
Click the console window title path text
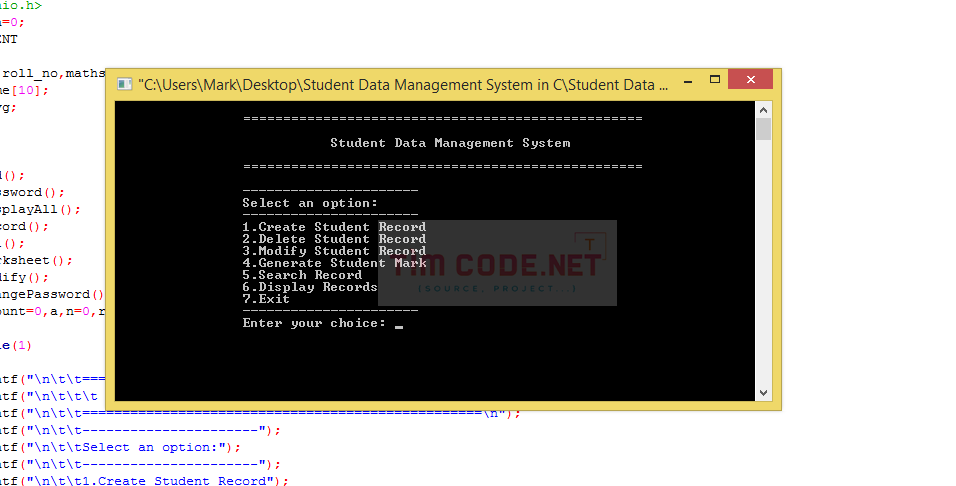click(x=403, y=85)
